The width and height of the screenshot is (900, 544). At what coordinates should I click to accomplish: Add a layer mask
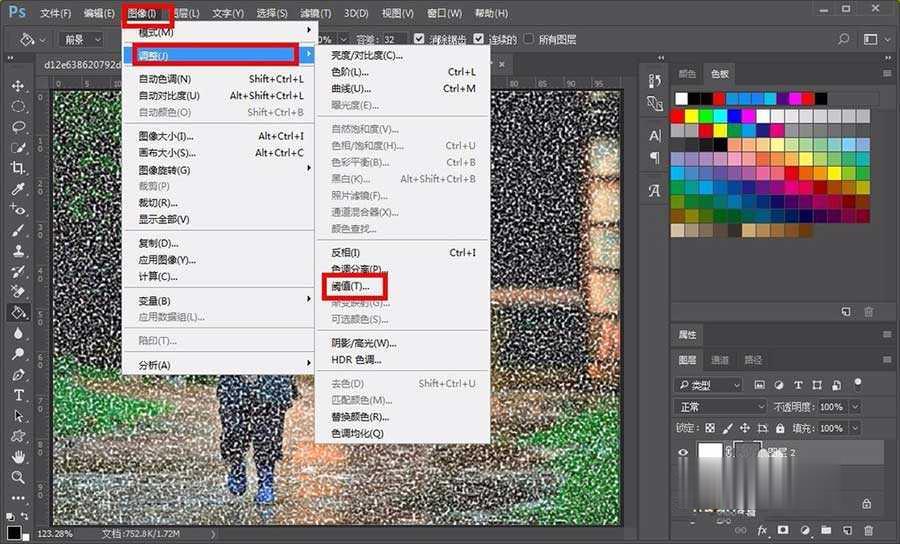pos(783,530)
